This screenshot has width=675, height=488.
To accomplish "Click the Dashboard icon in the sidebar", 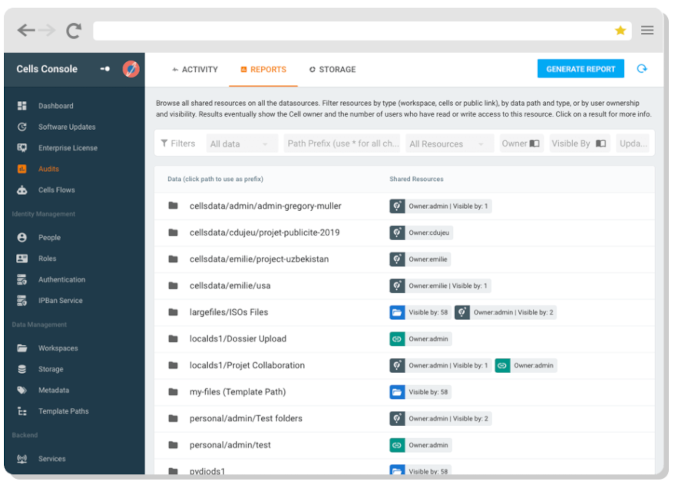I will (x=22, y=106).
